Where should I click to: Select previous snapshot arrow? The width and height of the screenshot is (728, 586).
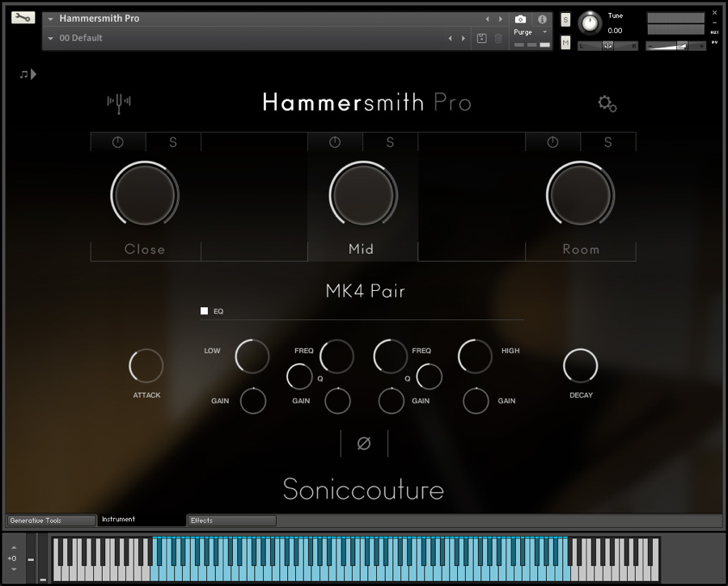450,39
